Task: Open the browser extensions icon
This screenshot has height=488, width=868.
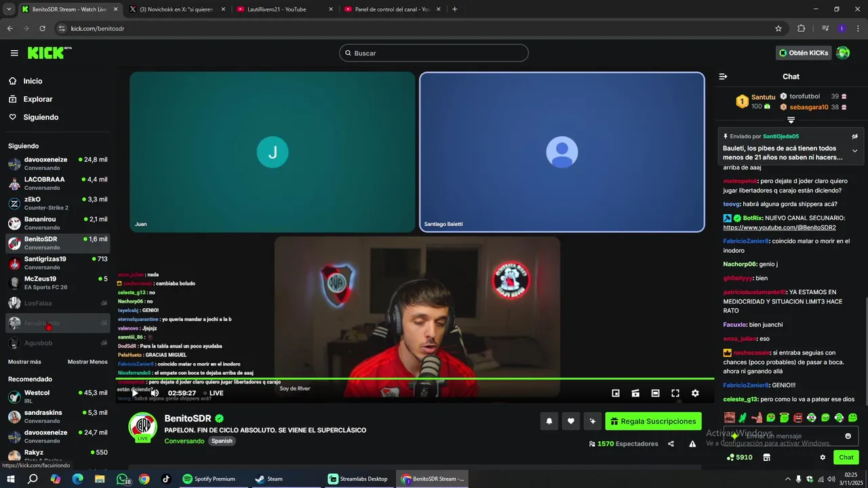Action: coord(801,28)
